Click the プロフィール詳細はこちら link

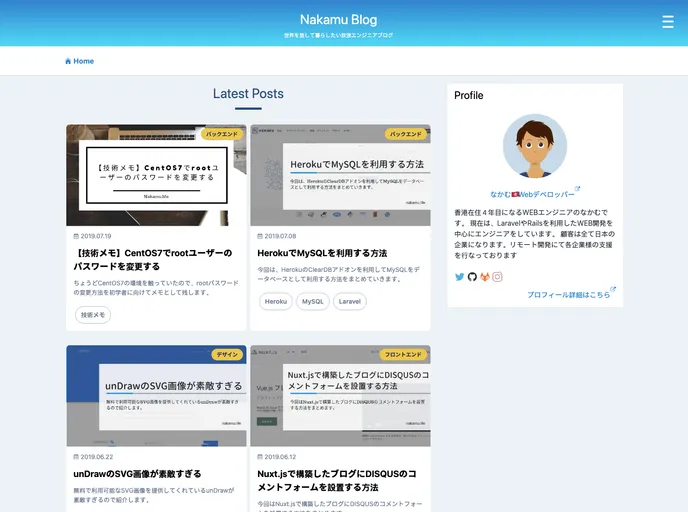(x=568, y=295)
